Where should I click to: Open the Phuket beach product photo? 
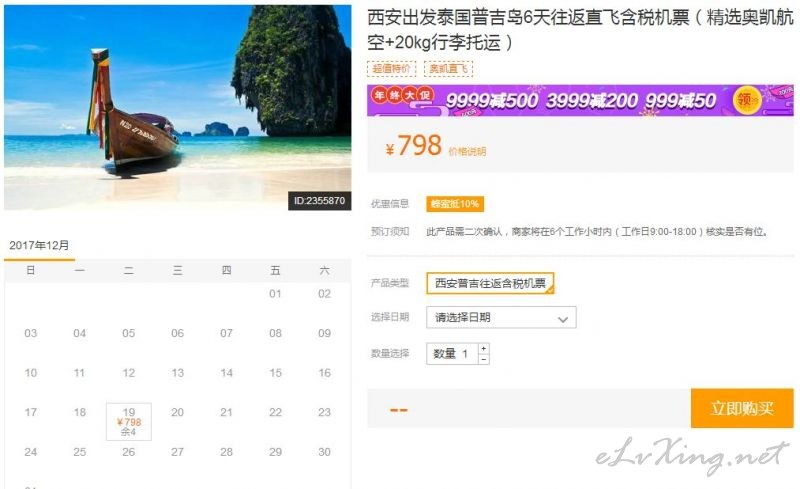(x=178, y=108)
